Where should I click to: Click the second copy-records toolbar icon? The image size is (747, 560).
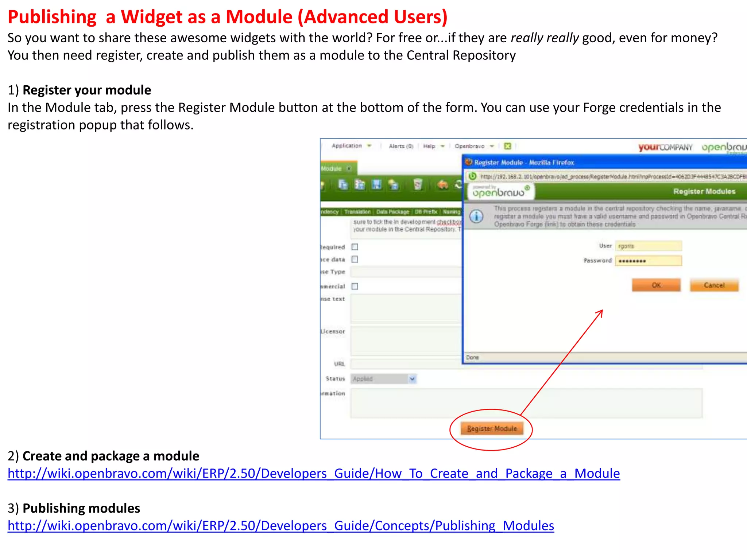tap(360, 185)
